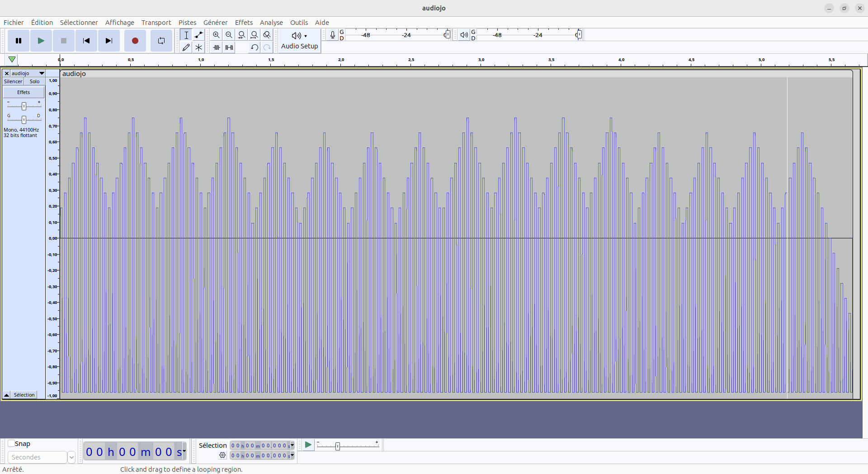Select the Multi-tool asterisk icon

pos(198,47)
